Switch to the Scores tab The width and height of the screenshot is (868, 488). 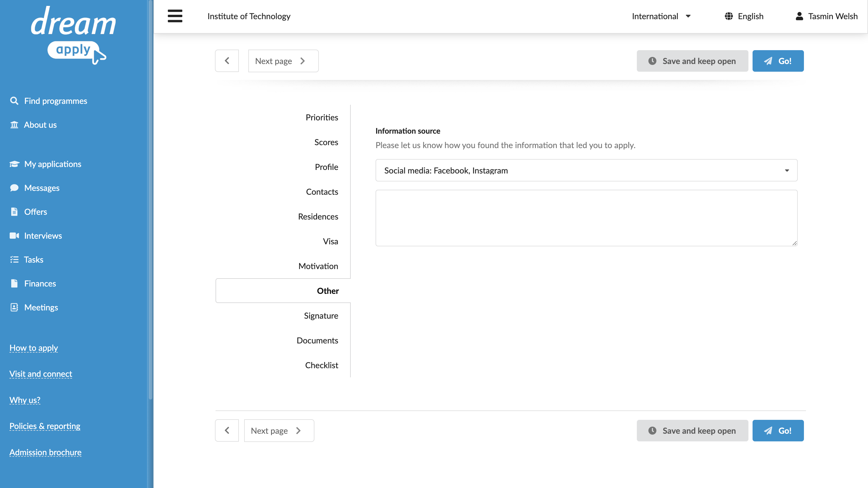click(326, 142)
